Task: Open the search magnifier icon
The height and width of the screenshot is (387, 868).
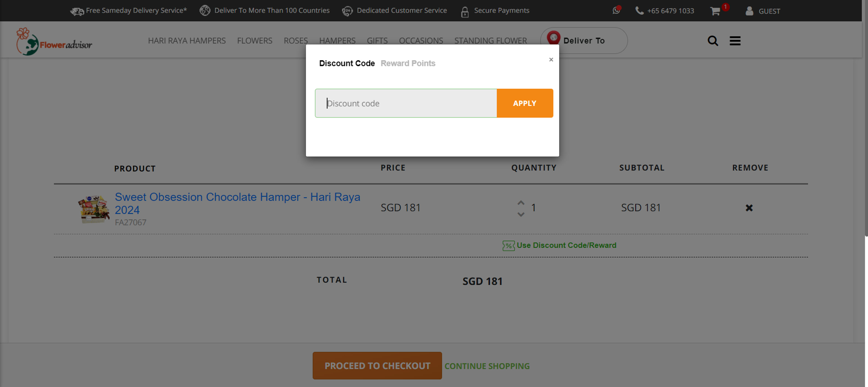Action: click(x=713, y=41)
